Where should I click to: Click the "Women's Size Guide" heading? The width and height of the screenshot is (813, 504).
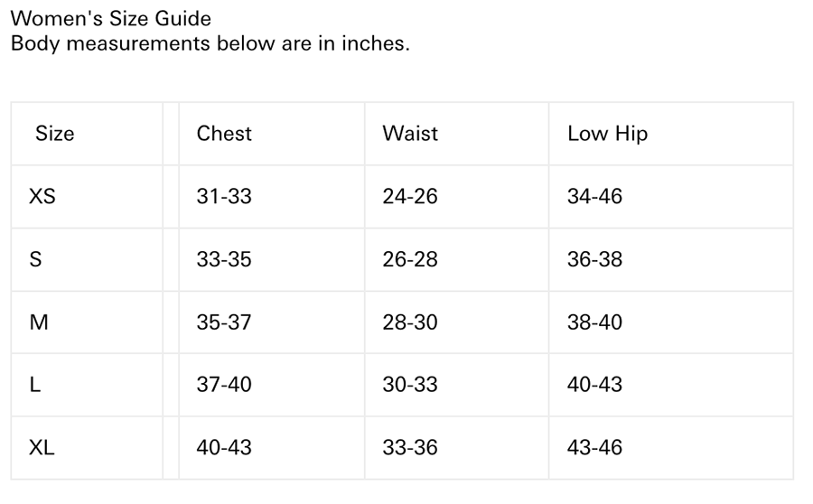click(x=111, y=18)
